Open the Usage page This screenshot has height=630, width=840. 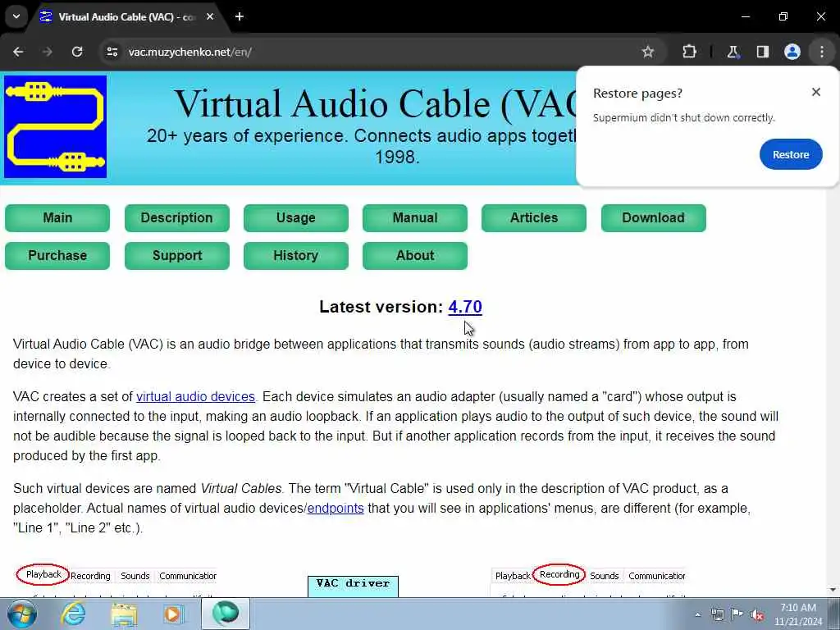pyautogui.click(x=295, y=218)
